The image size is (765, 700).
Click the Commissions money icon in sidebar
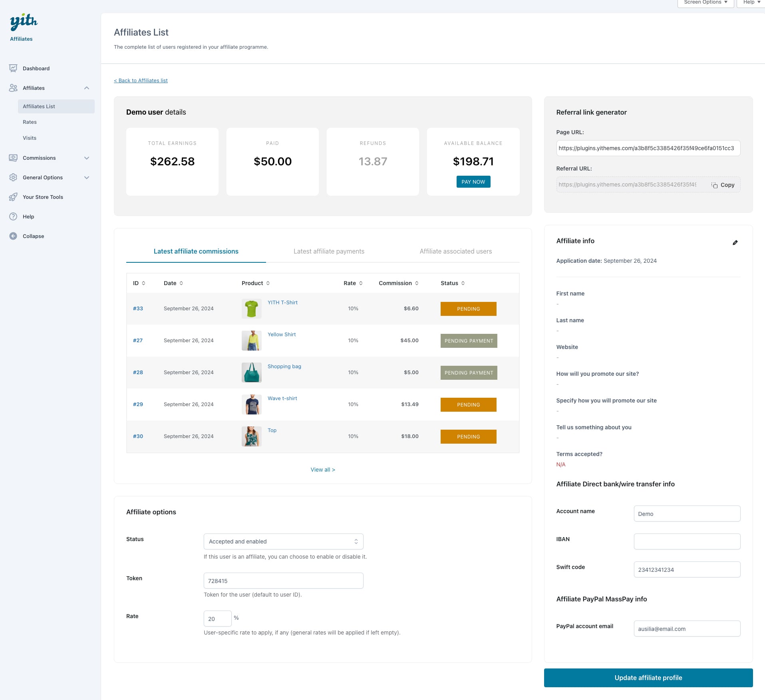point(13,158)
